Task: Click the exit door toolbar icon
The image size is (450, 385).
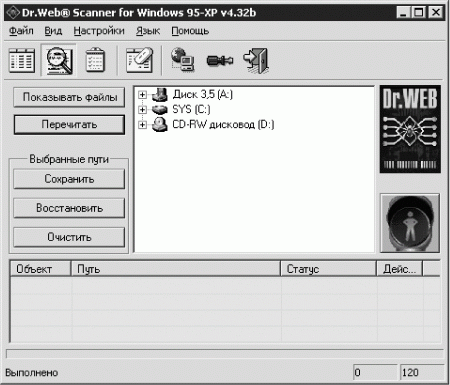Action: [x=256, y=61]
